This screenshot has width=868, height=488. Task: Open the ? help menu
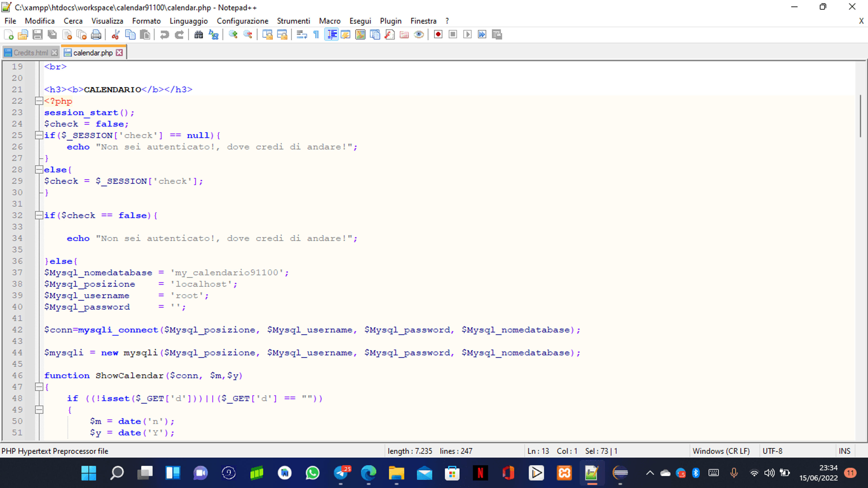click(x=447, y=21)
